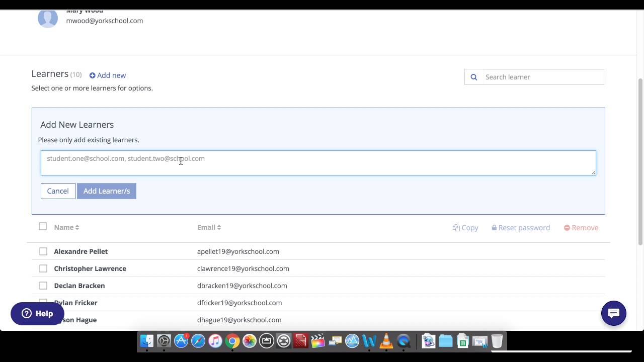Launch VLC media player from the dock
This screenshot has height=362, width=644.
click(386, 341)
